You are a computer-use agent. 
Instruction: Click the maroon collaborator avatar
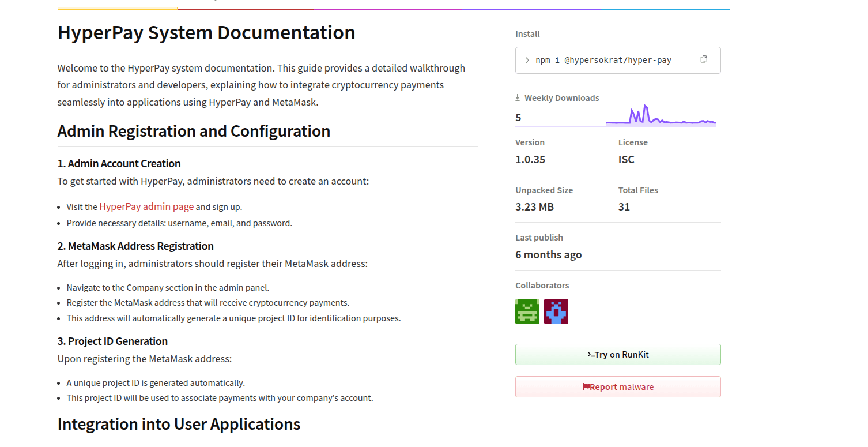(x=556, y=311)
